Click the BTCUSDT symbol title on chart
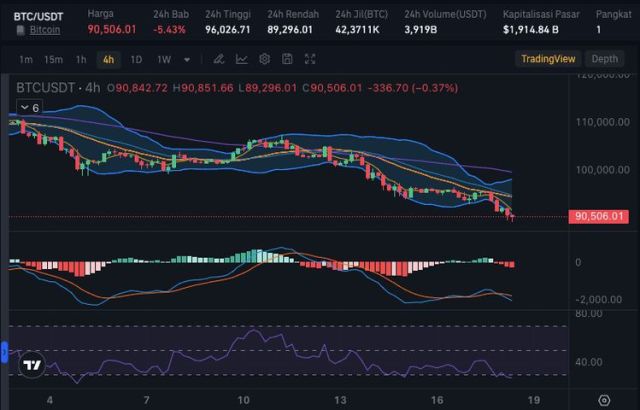The height and width of the screenshot is (410, 640). click(46, 88)
